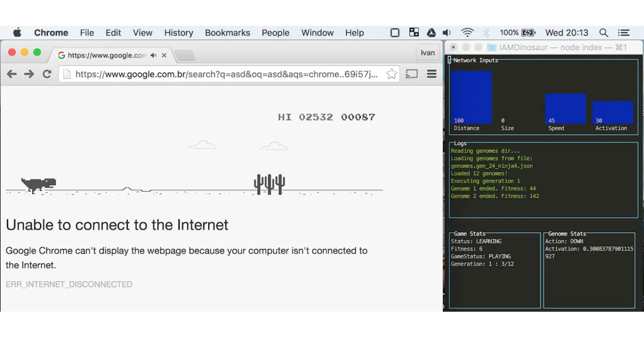The height and width of the screenshot is (338, 644).
Task: Click the Chrome back arrow button
Action: coord(11,74)
